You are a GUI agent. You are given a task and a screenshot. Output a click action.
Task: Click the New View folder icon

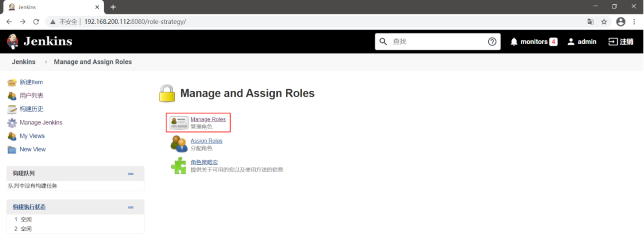[12, 149]
